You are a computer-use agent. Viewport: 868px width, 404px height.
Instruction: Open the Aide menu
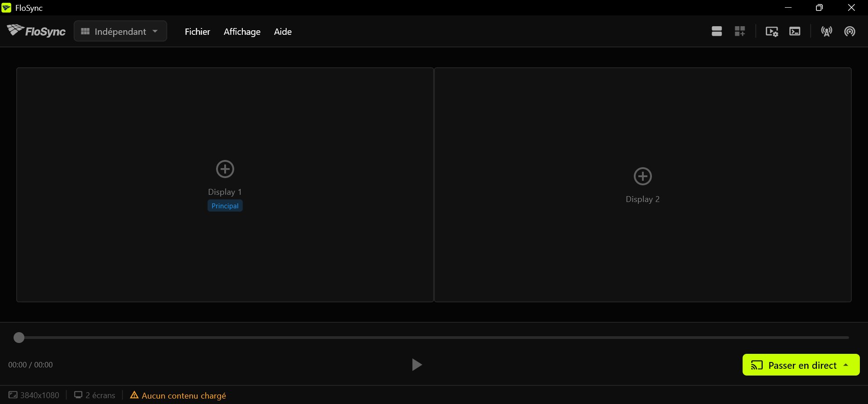283,32
